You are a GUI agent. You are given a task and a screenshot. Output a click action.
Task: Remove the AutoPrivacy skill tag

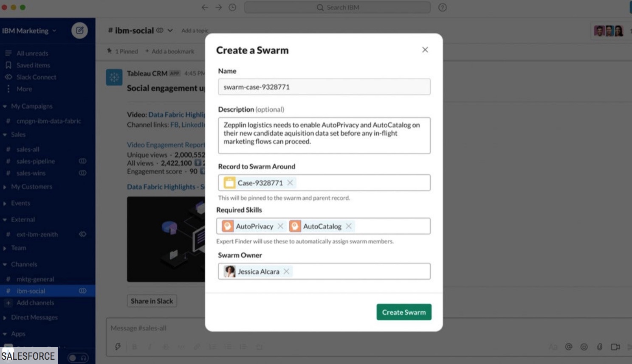(280, 226)
